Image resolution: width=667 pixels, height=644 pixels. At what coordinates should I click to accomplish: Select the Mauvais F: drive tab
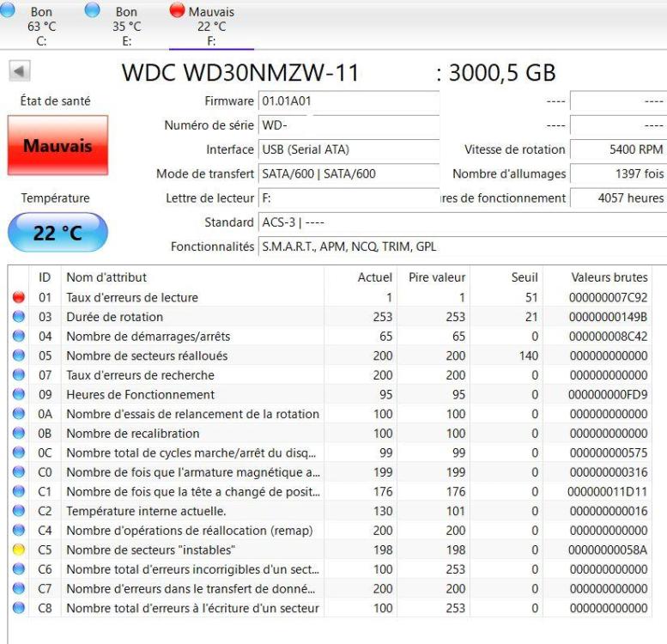click(x=211, y=26)
